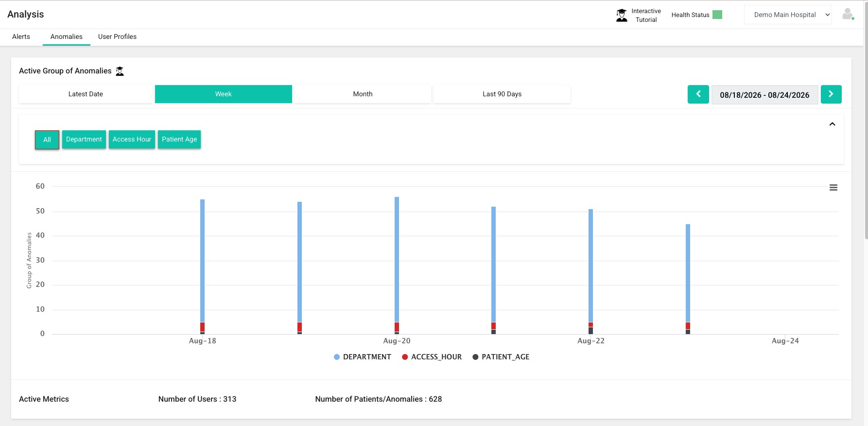Click Number of Patients/Anomalies : 628 text
This screenshot has width=868, height=426.
point(379,399)
